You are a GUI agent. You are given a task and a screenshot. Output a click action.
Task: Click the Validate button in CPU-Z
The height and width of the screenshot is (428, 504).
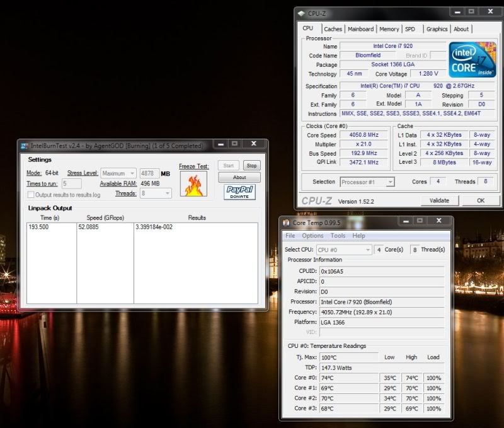(x=439, y=200)
